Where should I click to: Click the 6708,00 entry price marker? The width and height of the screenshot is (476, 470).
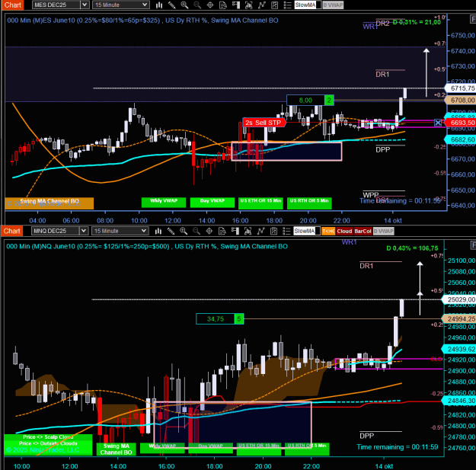(x=460, y=101)
